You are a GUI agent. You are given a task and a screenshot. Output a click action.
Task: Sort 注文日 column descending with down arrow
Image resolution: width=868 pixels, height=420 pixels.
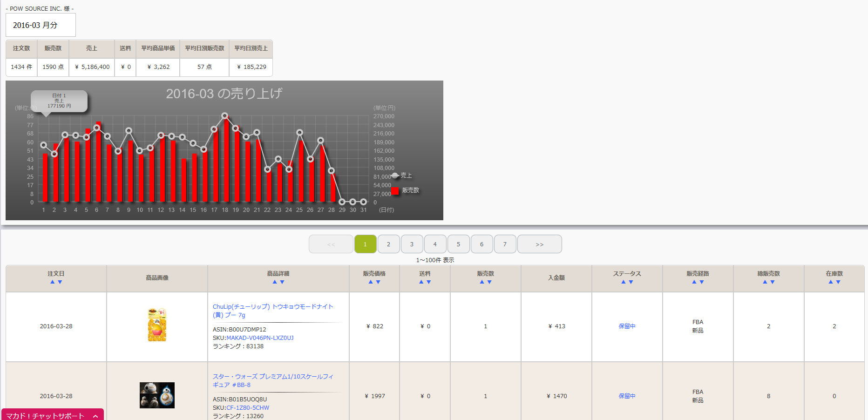click(60, 282)
